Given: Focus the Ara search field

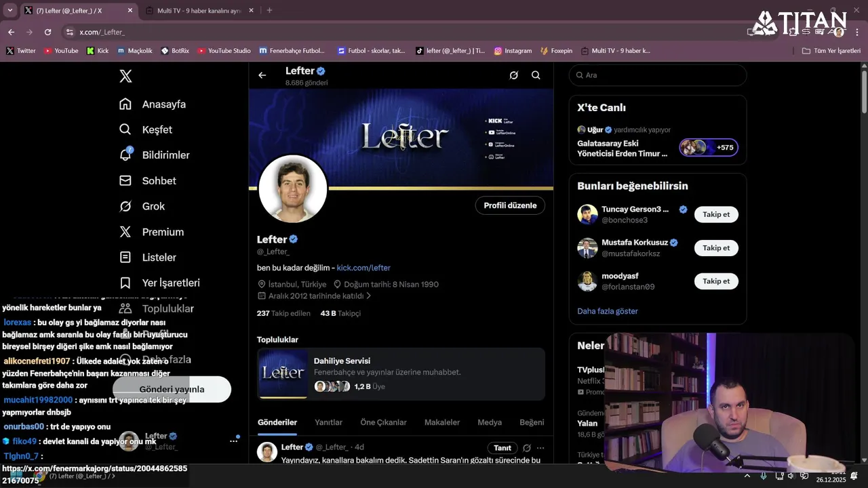Looking at the screenshot, I should [x=658, y=75].
